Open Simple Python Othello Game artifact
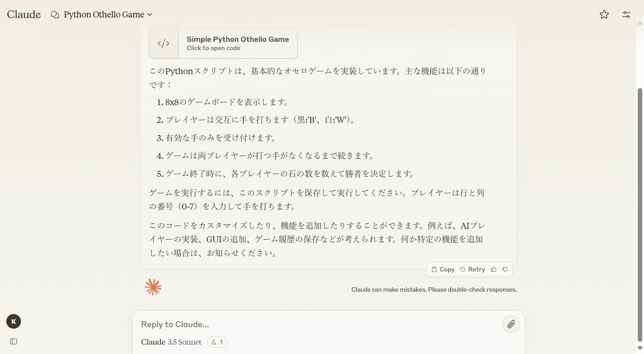The image size is (644, 354). [237, 44]
